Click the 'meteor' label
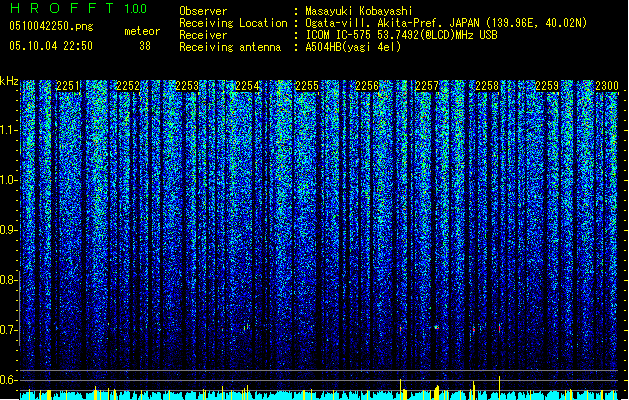The width and height of the screenshot is (629, 400). point(142,31)
